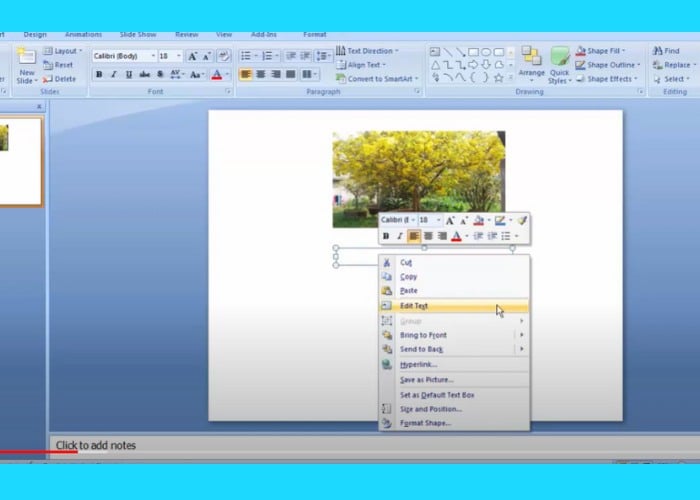Toggle Italic in the ribbon Font group

(x=114, y=75)
